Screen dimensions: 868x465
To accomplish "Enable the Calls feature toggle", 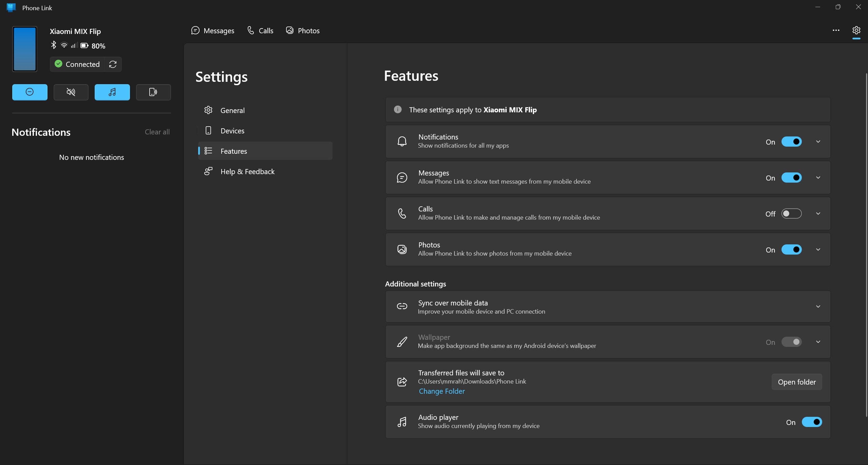I will [x=791, y=213].
